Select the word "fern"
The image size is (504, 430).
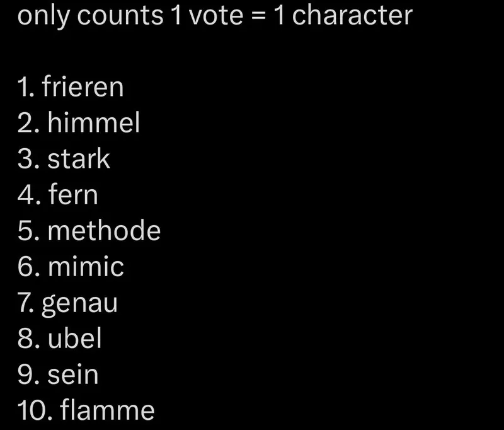click(x=73, y=195)
